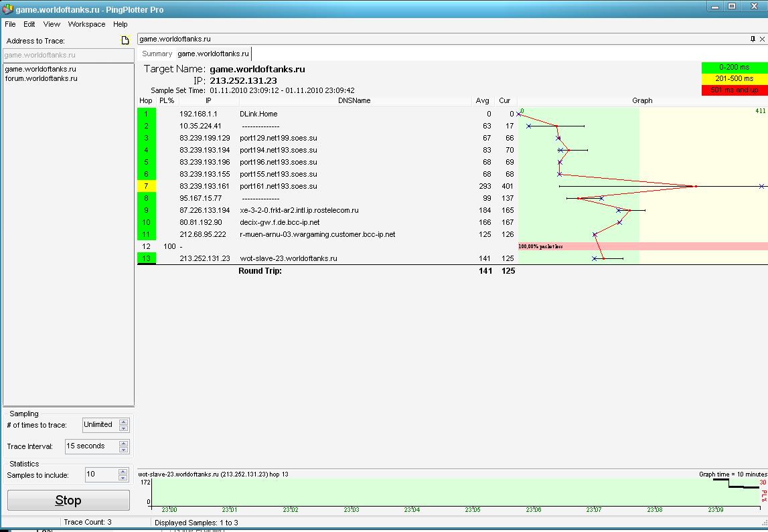Screen dimensions: 768x532
Task: Decrease the Trace Interval value
Action: tap(124, 450)
